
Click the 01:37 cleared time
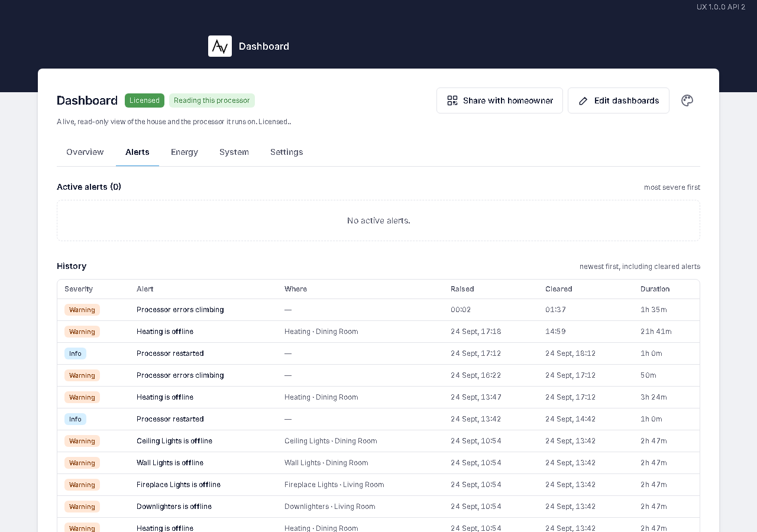555,310
